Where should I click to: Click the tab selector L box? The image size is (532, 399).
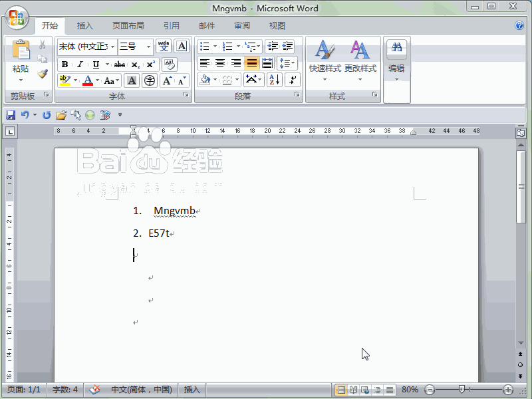(10, 132)
